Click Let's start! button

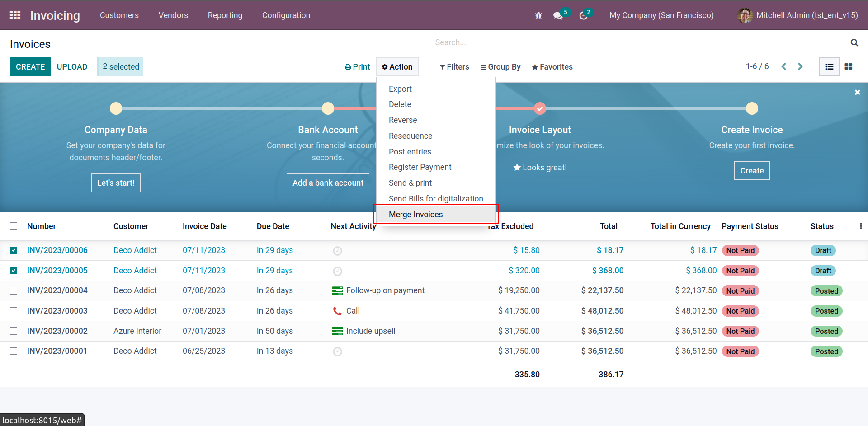(116, 183)
